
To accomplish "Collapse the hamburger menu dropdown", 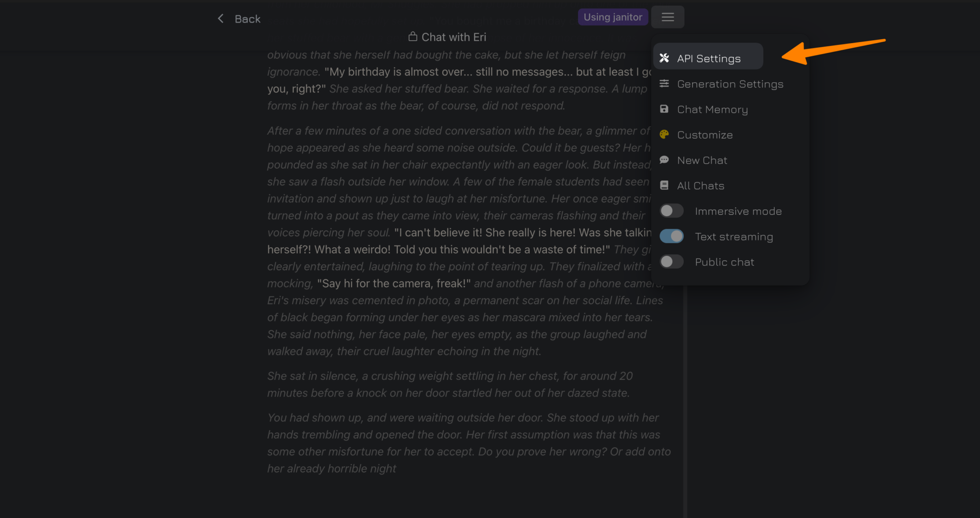I will (668, 17).
